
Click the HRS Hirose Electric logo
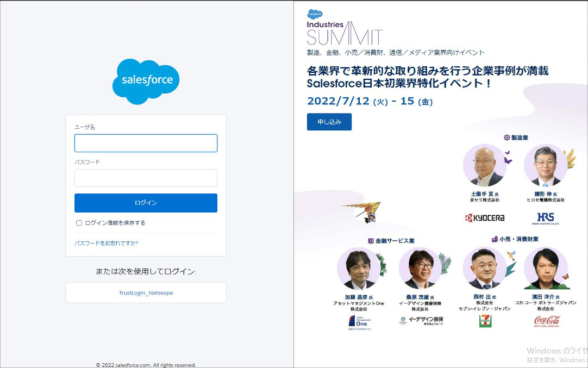pyautogui.click(x=546, y=219)
